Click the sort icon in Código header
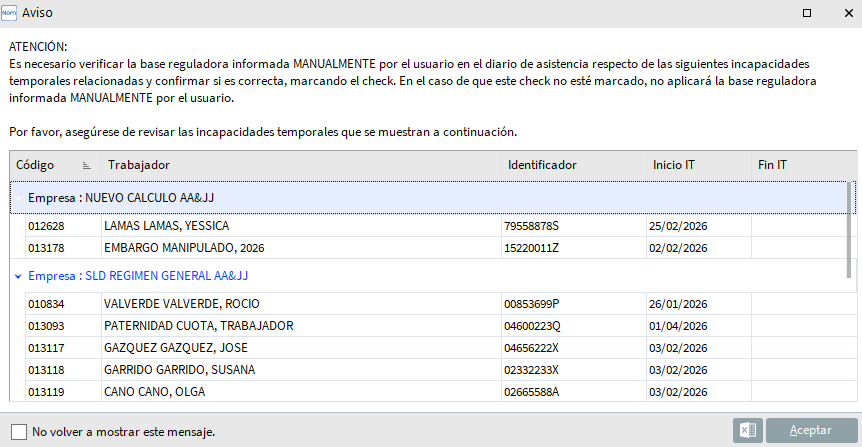Image resolution: width=862 pixels, height=447 pixels. point(86,165)
